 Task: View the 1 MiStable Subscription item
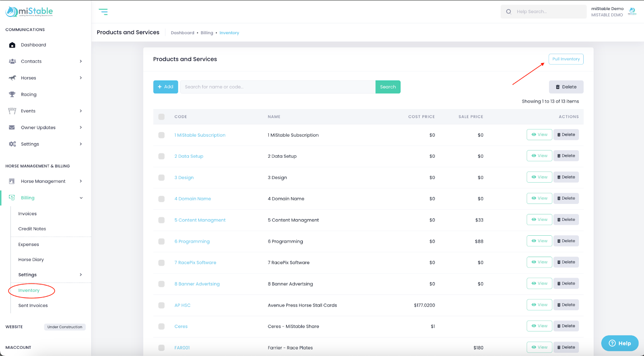pyautogui.click(x=539, y=135)
